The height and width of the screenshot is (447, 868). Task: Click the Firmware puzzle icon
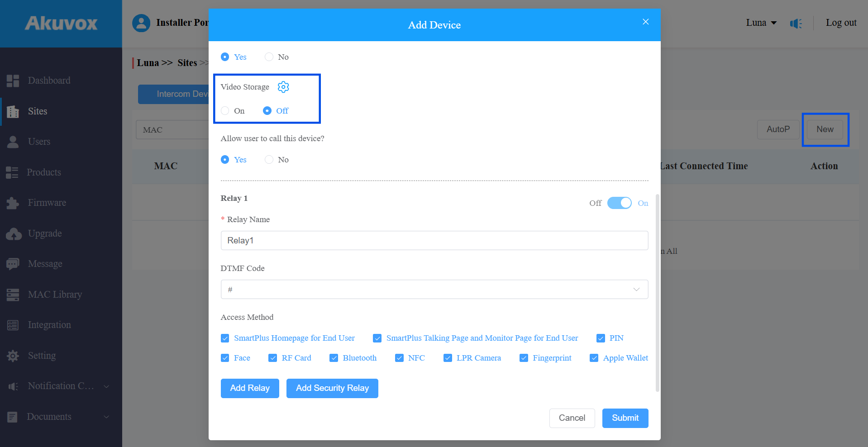[x=13, y=203]
